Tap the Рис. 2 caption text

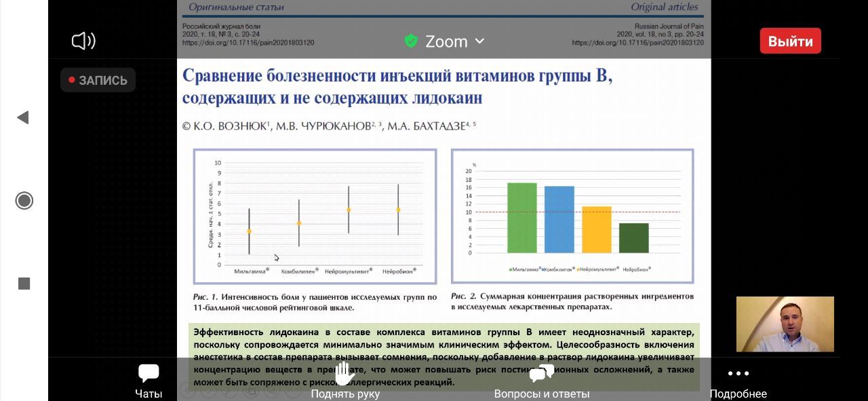[x=572, y=301]
